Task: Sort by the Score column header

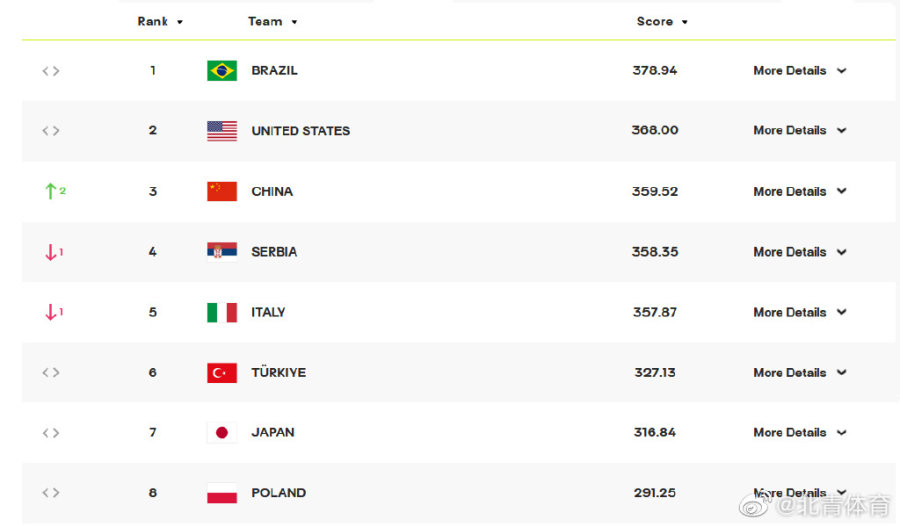Action: click(x=662, y=21)
